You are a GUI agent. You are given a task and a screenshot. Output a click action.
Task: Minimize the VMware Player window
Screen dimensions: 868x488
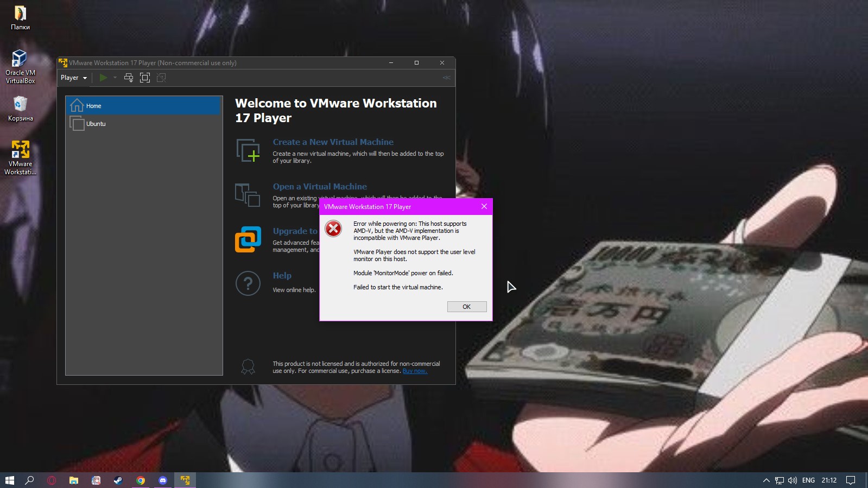pyautogui.click(x=391, y=63)
